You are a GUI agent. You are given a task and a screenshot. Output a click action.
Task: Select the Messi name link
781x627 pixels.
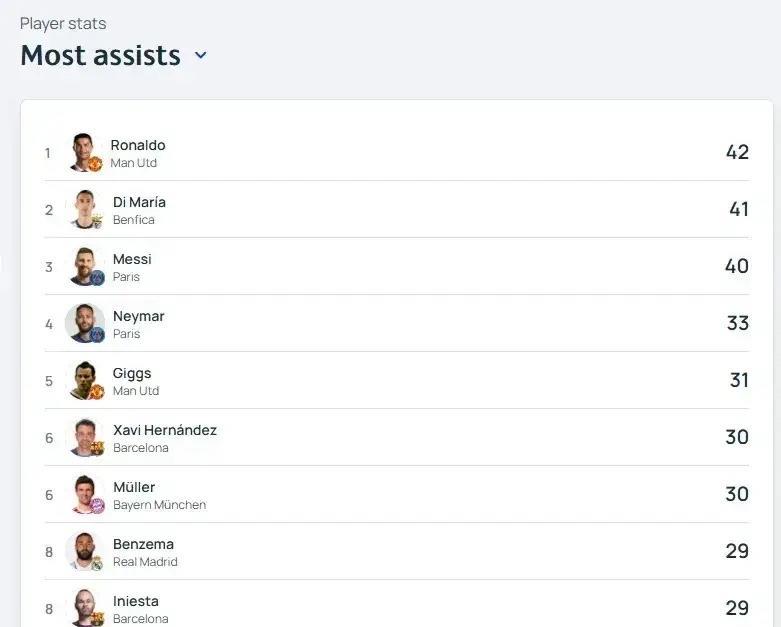click(x=132, y=259)
